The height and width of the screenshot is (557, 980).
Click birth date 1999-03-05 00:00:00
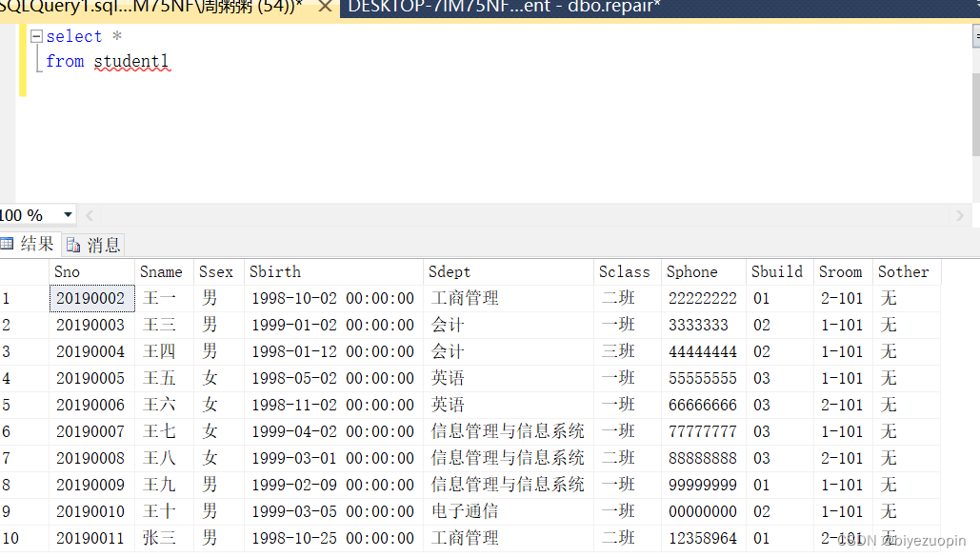coord(333,511)
